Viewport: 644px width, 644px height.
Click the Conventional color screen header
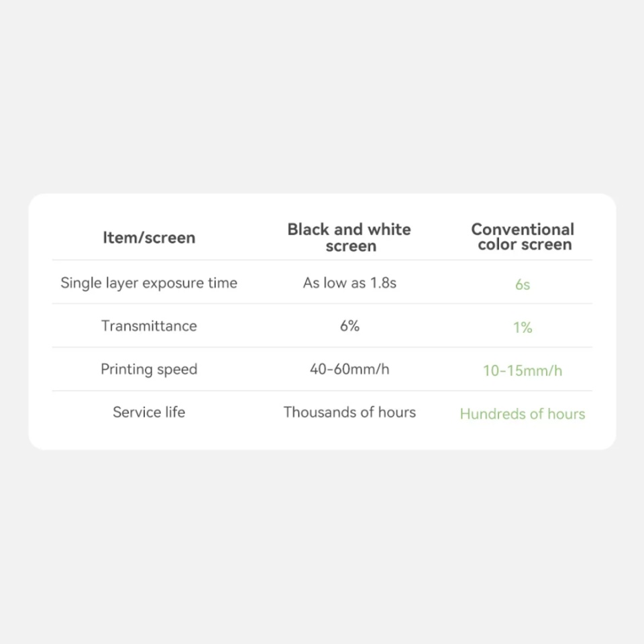523,237
